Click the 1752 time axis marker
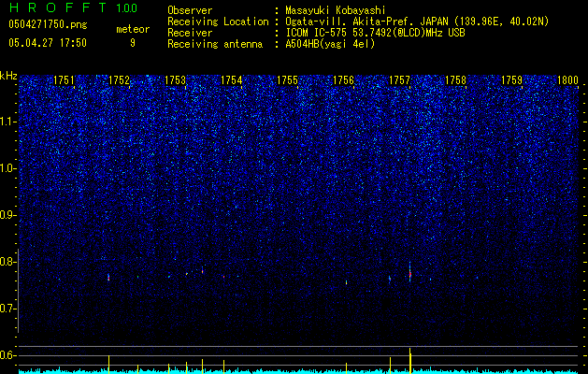The image size is (588, 374). point(120,80)
